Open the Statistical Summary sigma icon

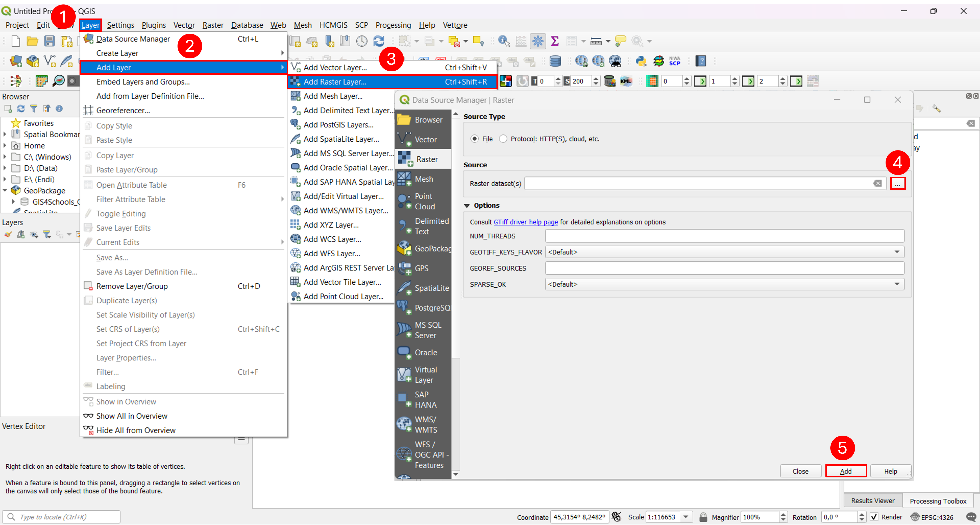pos(555,41)
